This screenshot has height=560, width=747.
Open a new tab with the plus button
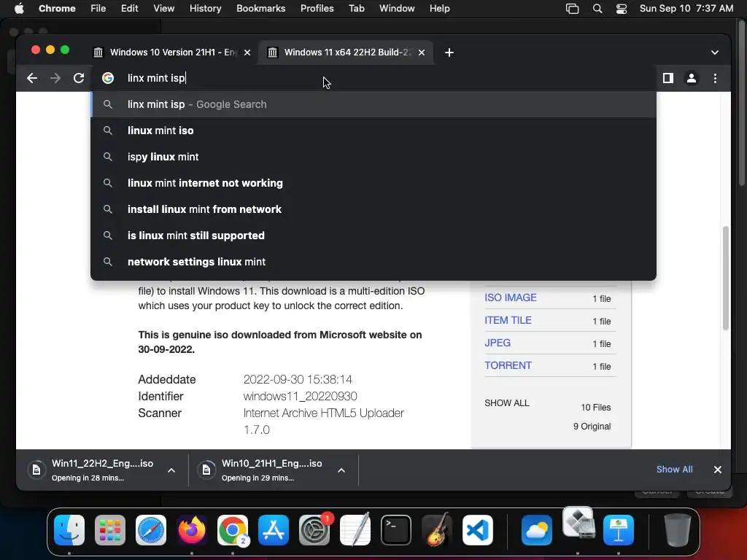pos(449,52)
